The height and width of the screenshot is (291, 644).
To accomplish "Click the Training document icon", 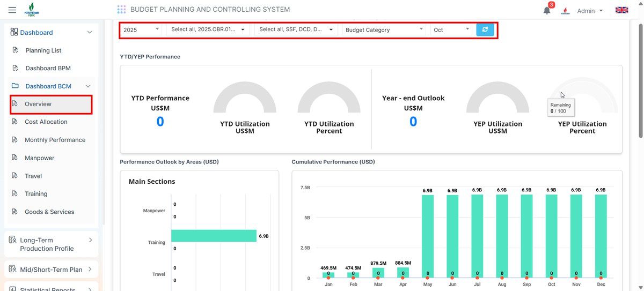I will coord(15,193).
